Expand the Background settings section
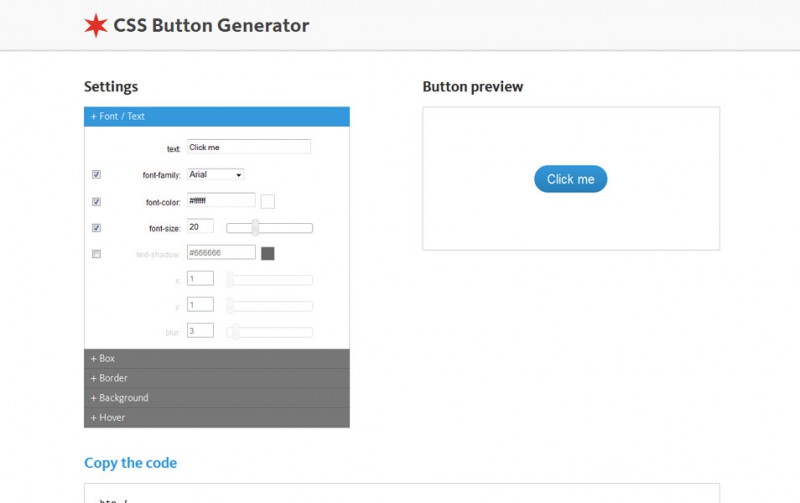This screenshot has width=800, height=503. (x=217, y=398)
